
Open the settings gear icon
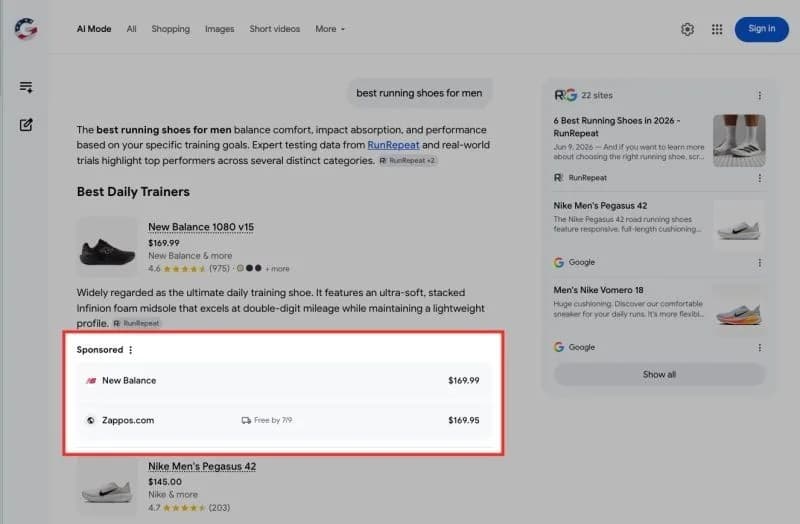point(687,29)
